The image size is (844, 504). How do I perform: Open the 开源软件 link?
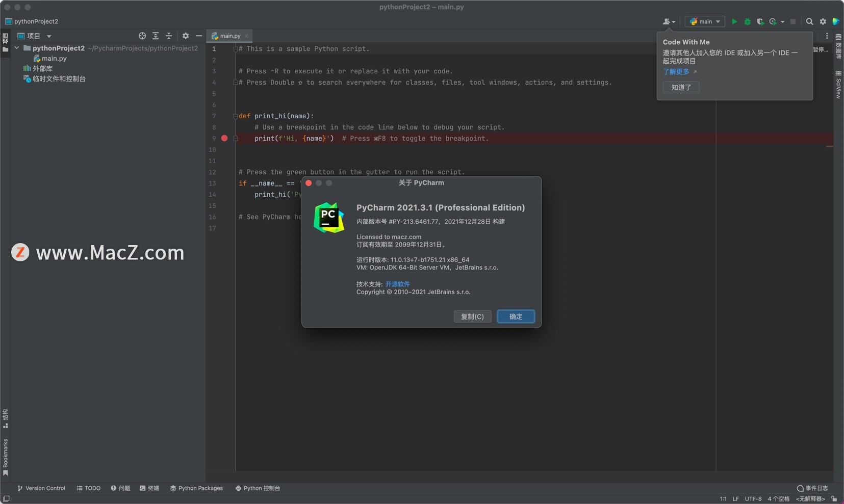pos(397,284)
